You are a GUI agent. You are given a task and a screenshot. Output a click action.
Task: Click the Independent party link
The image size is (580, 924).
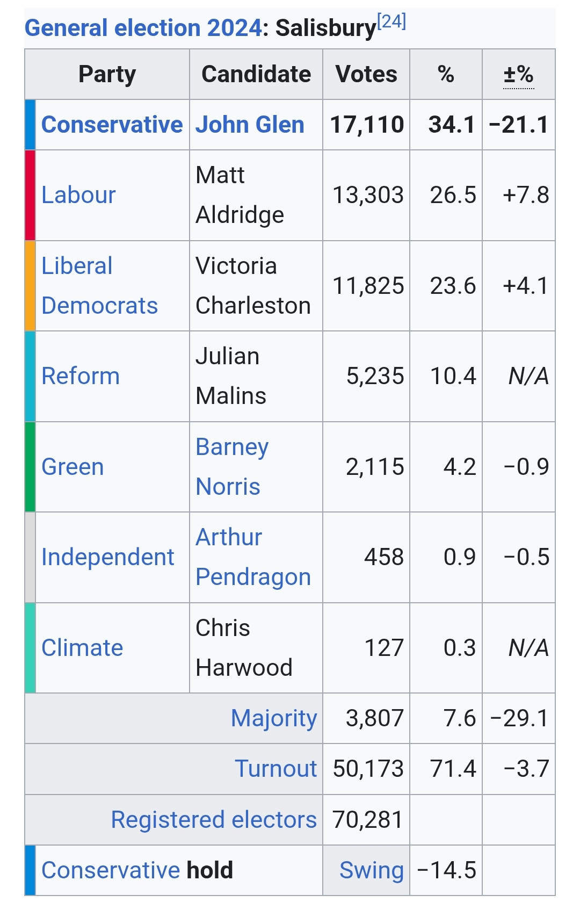click(107, 557)
